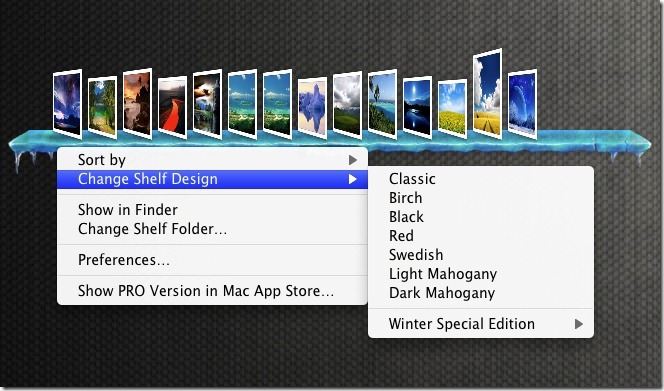Viewport: 664px width, 391px height.
Task: Pick the Black shelf design
Action: click(x=406, y=217)
